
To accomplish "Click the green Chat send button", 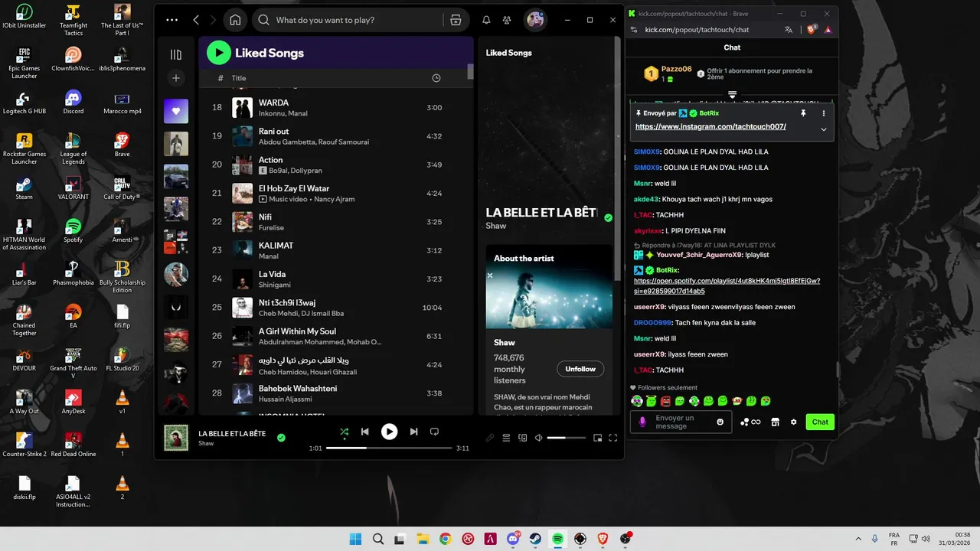I will [820, 422].
